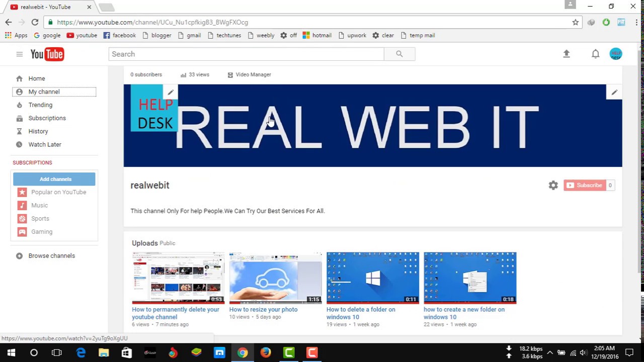Open the upwork bookmark
644x362 pixels.
[352, 35]
